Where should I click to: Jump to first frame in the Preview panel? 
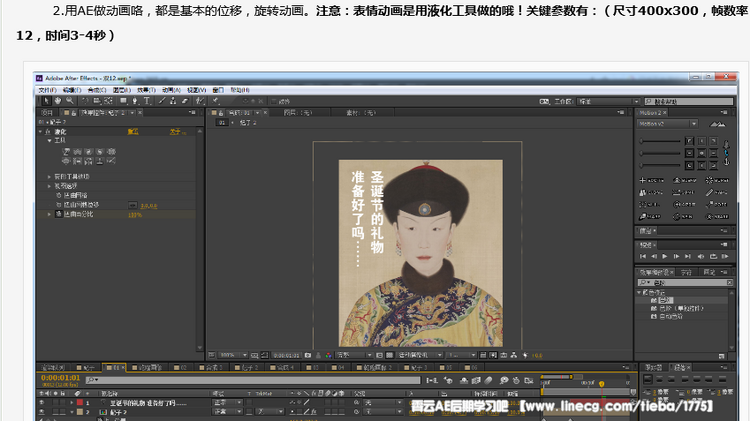click(x=643, y=256)
